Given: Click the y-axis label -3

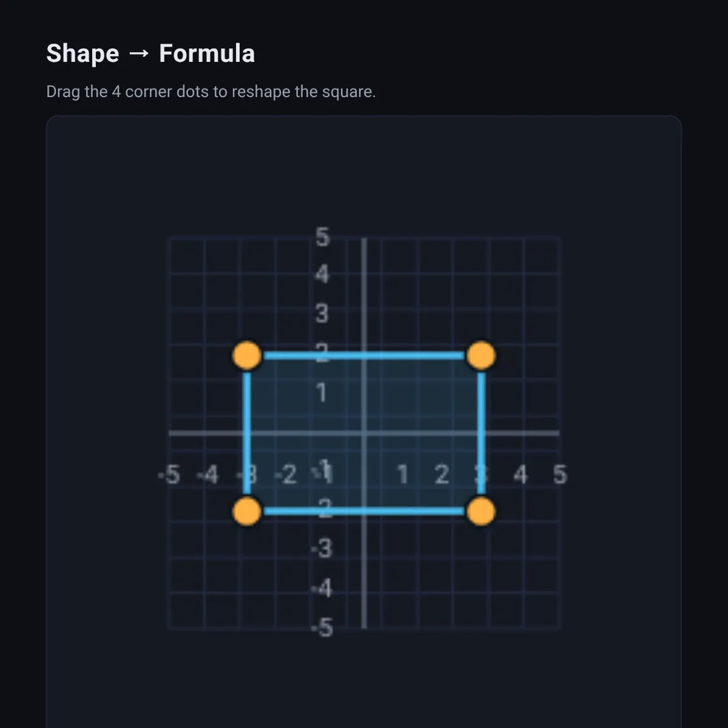Looking at the screenshot, I should point(322,549).
